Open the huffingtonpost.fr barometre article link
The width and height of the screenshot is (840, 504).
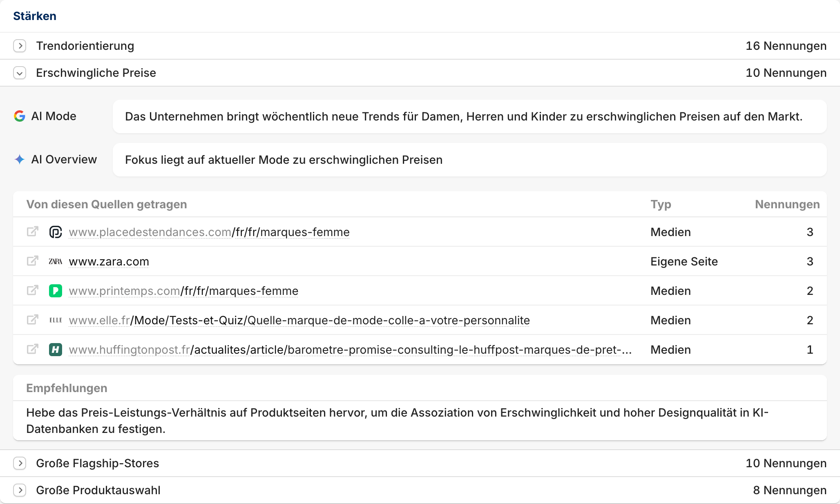coord(350,350)
